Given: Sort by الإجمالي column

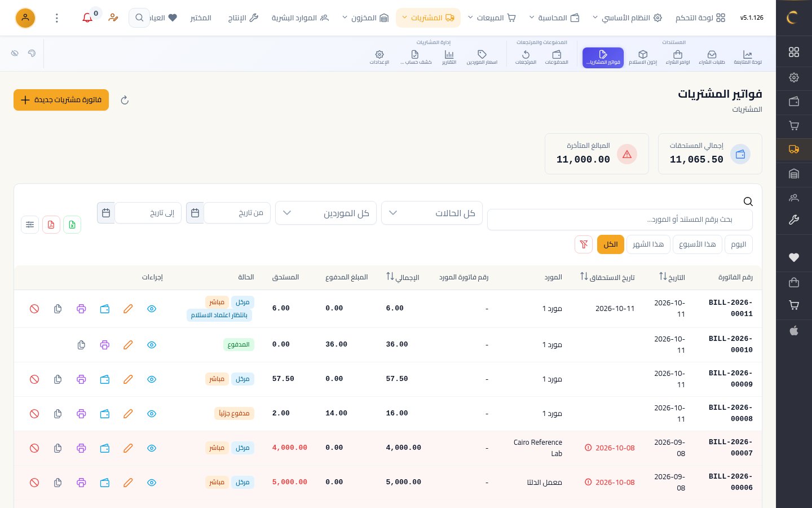Looking at the screenshot, I should pyautogui.click(x=403, y=277).
